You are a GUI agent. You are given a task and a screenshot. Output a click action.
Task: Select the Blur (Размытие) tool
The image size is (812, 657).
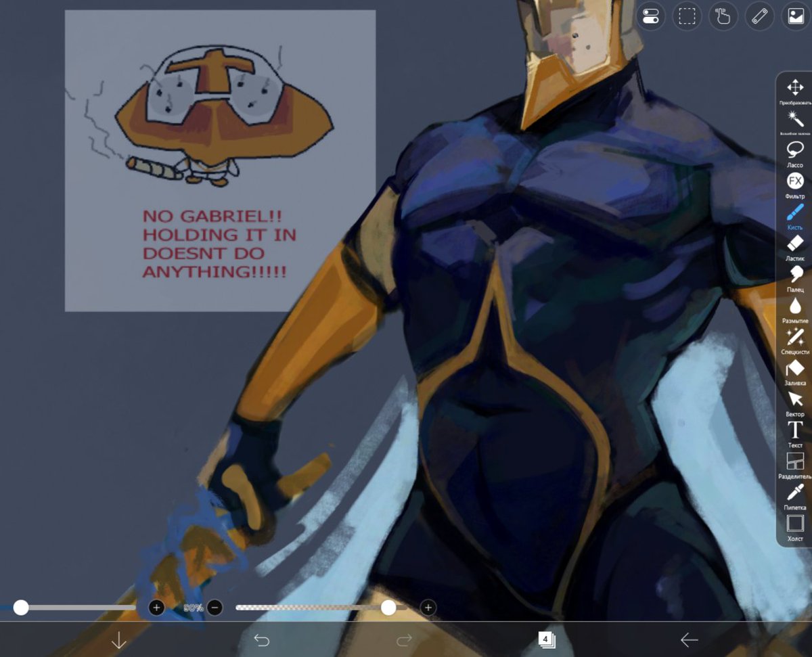(x=795, y=311)
